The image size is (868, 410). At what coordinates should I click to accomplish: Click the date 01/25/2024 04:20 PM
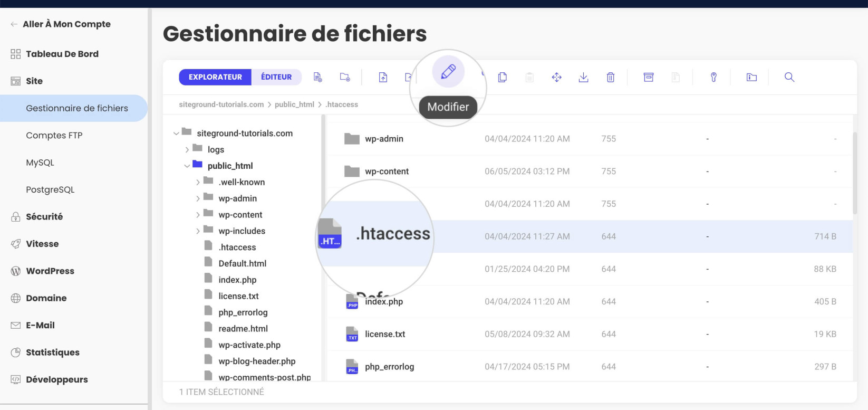pos(527,269)
